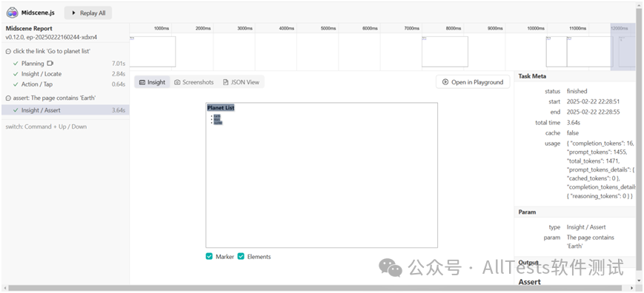Toggle the Marker checkbox
This screenshot has height=293, width=644.
pyautogui.click(x=210, y=257)
